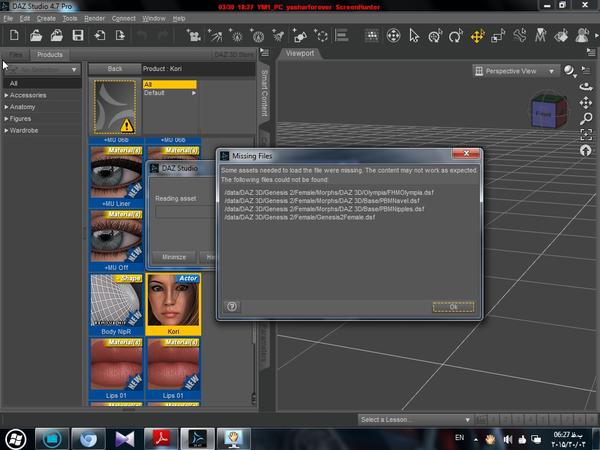Click Back button in product view

pyautogui.click(x=115, y=69)
